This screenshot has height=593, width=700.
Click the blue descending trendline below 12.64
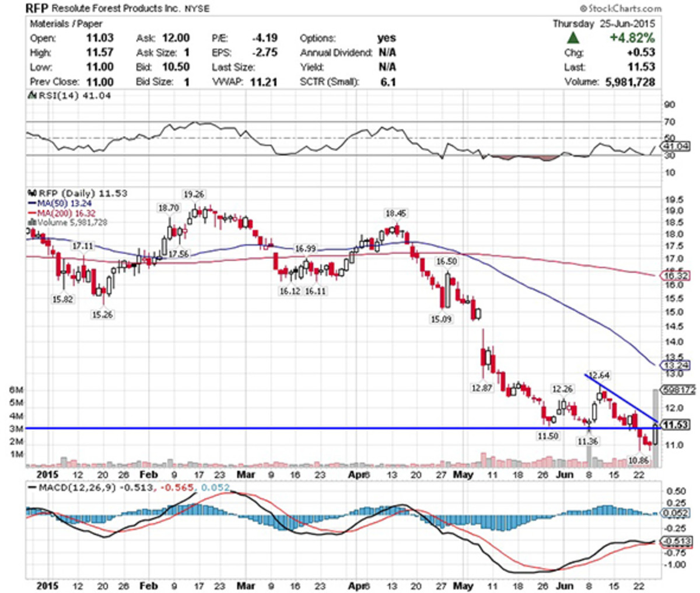[x=621, y=396]
